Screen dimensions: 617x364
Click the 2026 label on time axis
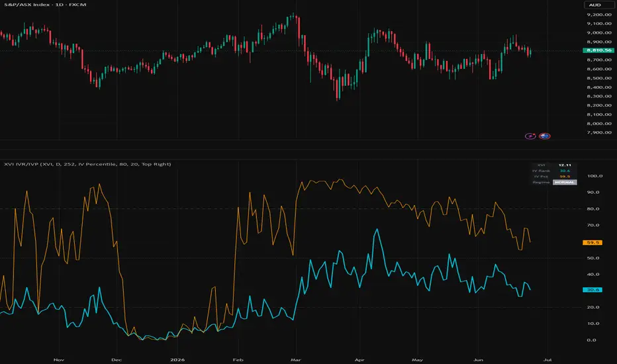tap(177, 359)
